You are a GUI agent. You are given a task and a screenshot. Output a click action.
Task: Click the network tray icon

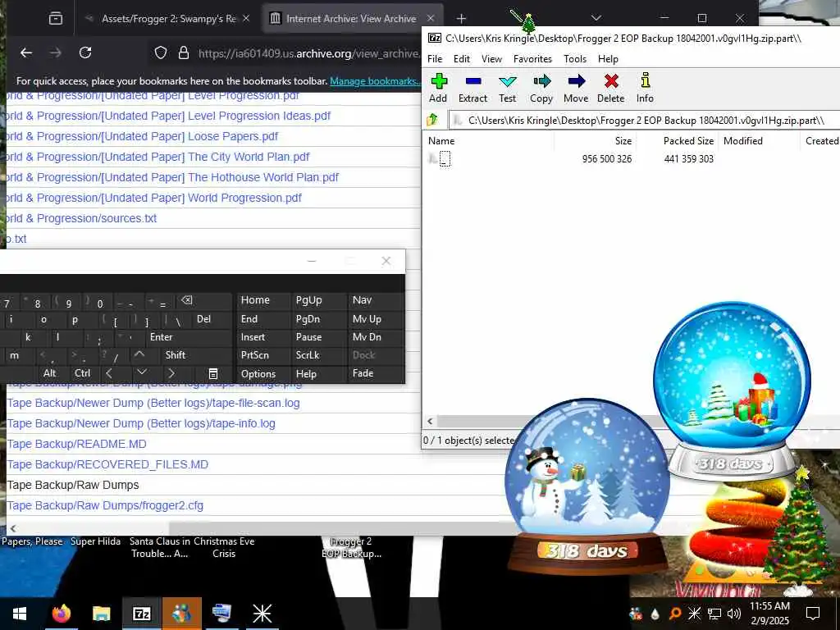pyautogui.click(x=714, y=614)
